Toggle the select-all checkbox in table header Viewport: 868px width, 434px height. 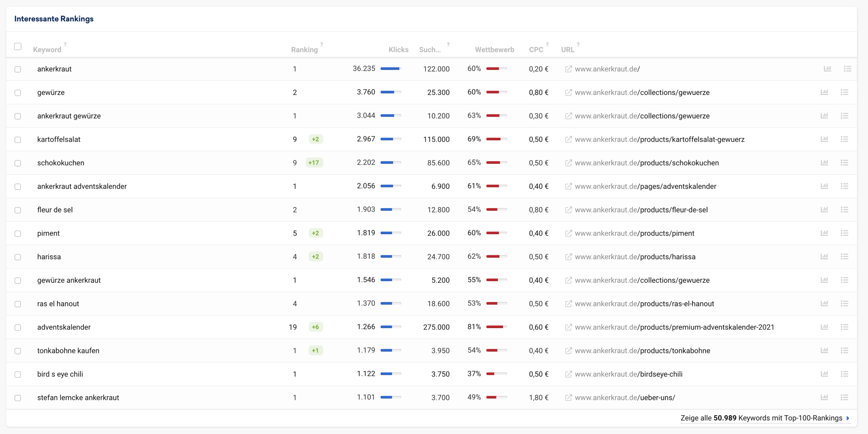click(x=18, y=46)
